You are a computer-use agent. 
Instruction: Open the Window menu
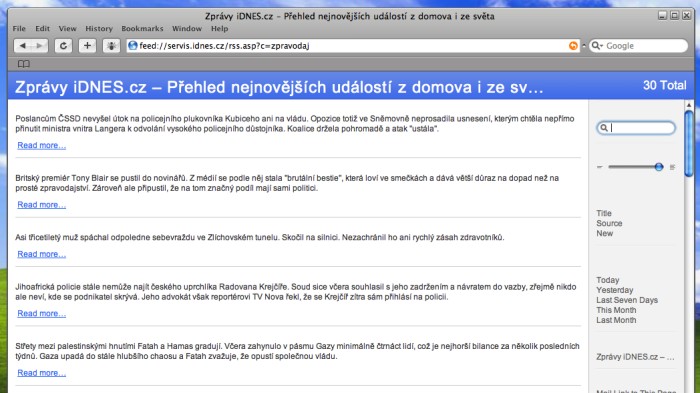[187, 29]
